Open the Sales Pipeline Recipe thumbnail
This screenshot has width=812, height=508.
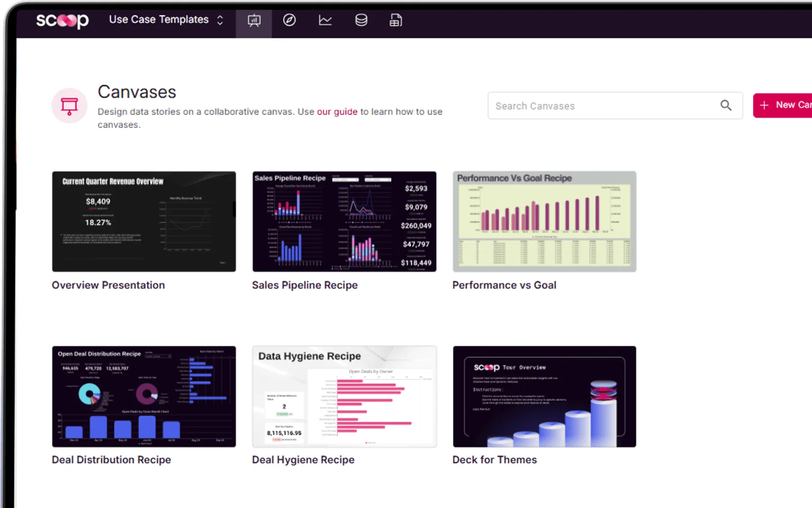coord(344,222)
